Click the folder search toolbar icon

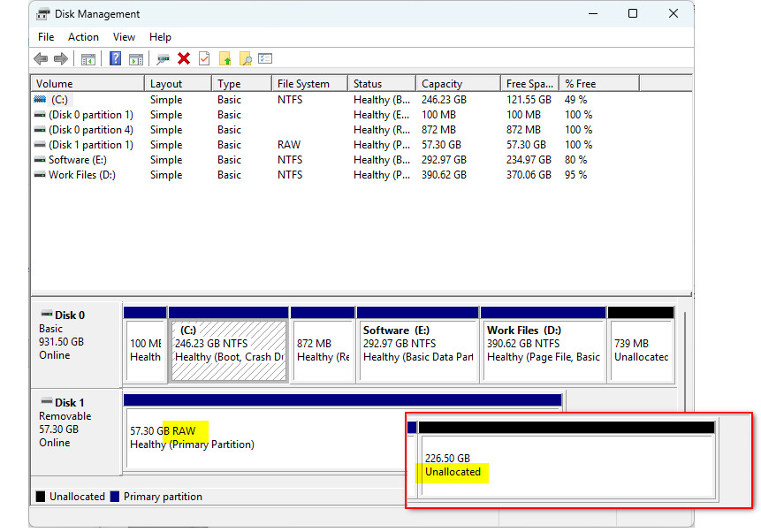click(x=246, y=58)
